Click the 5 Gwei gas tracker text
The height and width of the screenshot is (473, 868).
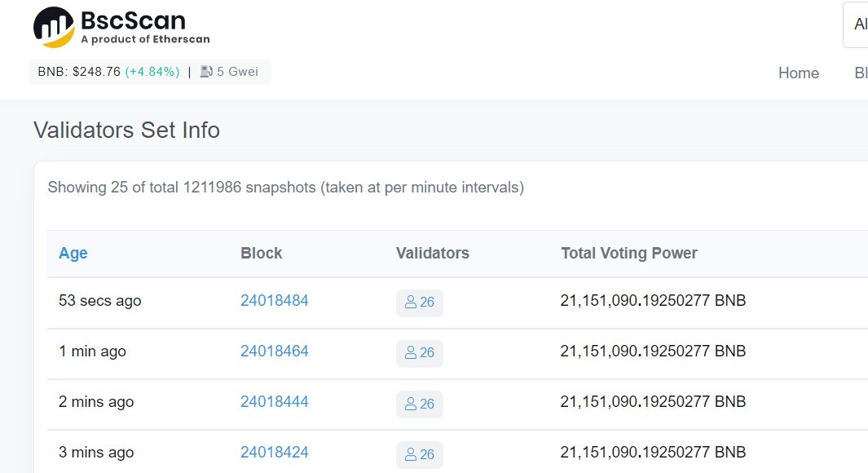pyautogui.click(x=237, y=72)
